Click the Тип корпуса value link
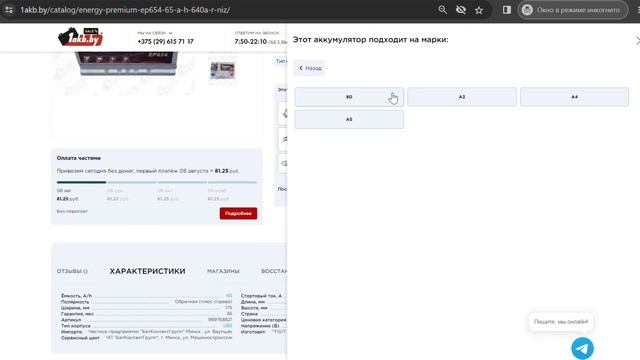640x360 pixels. click(x=228, y=326)
